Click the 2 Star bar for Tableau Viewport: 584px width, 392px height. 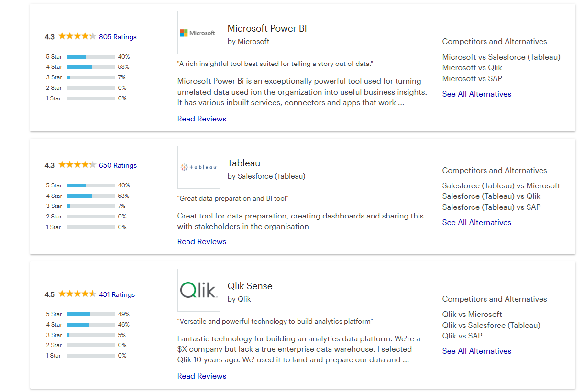(91, 217)
